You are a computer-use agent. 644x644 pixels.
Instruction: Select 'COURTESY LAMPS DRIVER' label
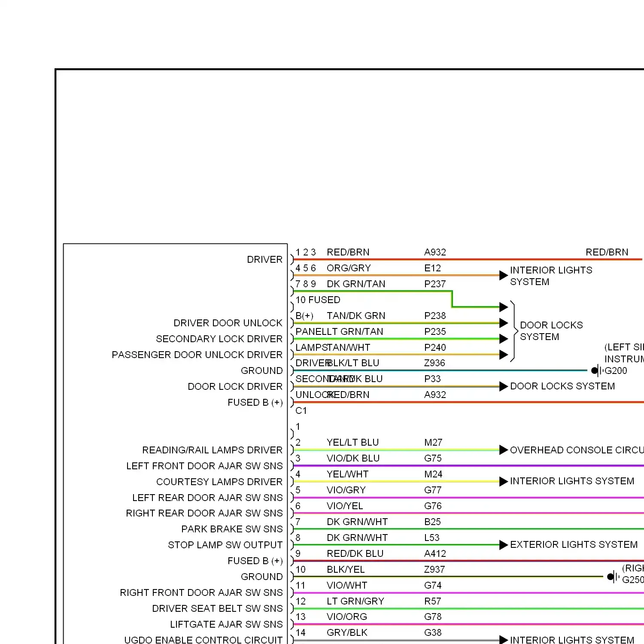(219, 482)
